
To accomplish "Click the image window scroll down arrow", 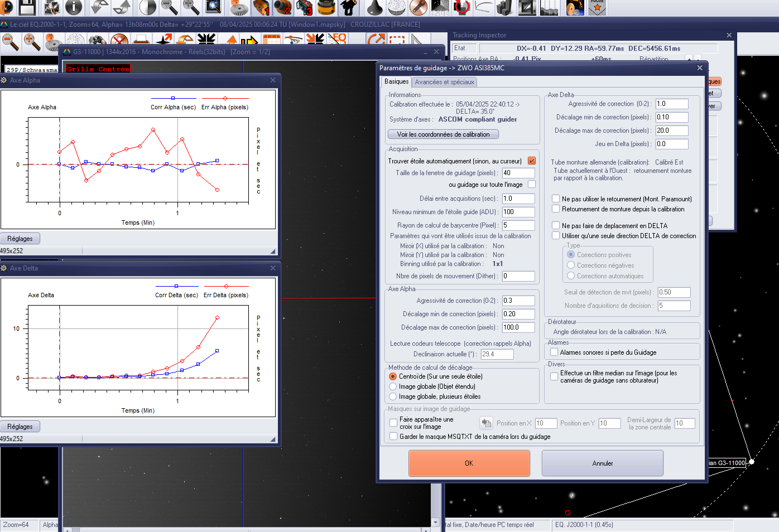I will pos(436,523).
